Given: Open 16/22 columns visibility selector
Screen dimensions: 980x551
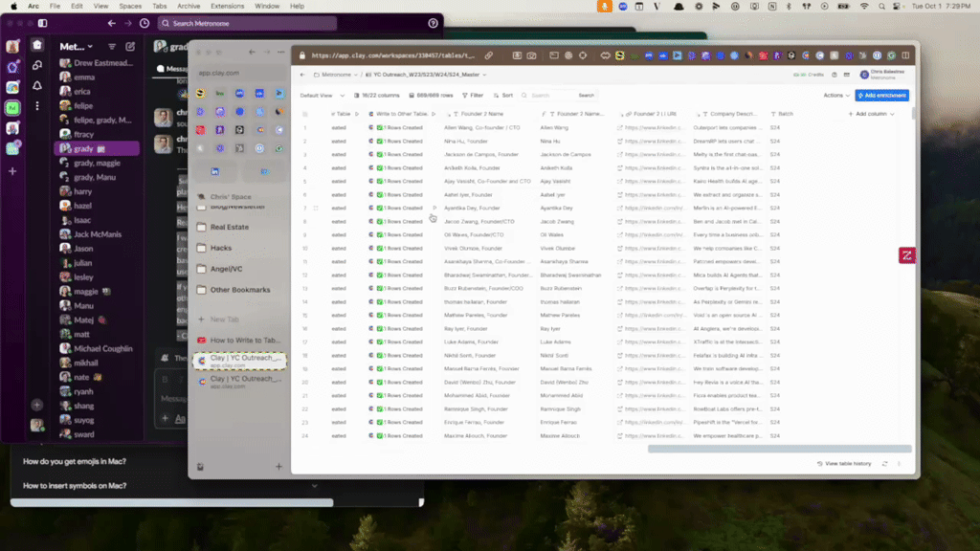Looking at the screenshot, I should 377,96.
